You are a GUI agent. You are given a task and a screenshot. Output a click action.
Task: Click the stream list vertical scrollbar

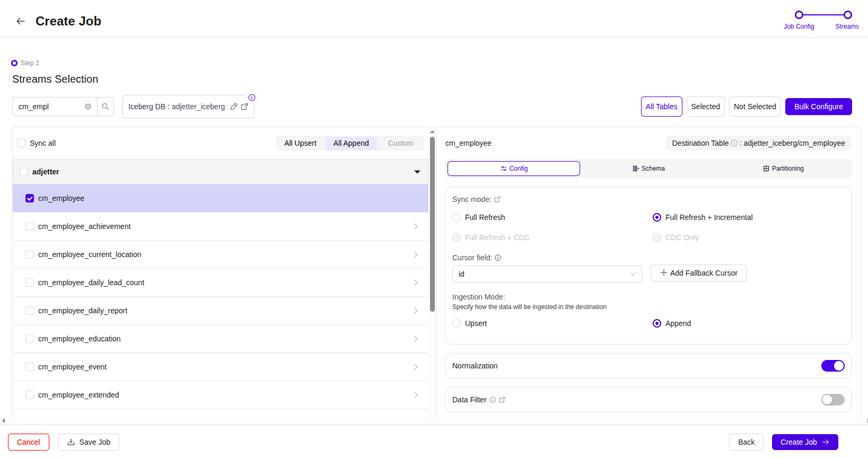pos(432,224)
